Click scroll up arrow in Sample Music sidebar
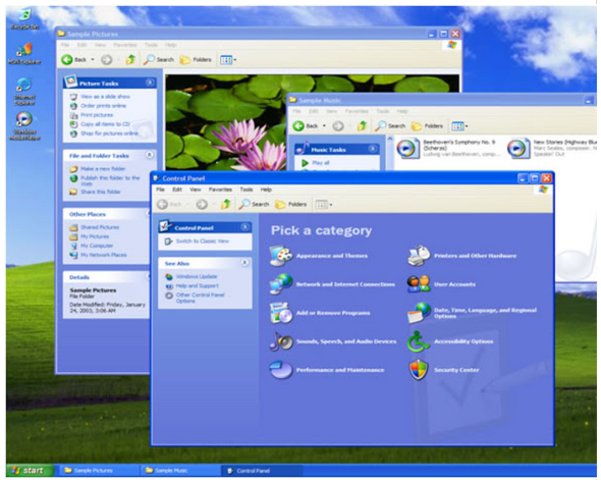The height and width of the screenshot is (480, 601). [390, 139]
